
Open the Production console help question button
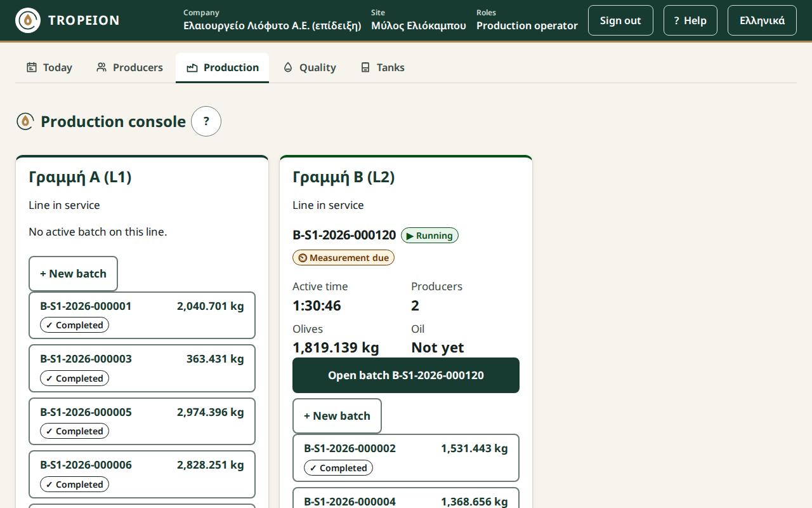[206, 121]
